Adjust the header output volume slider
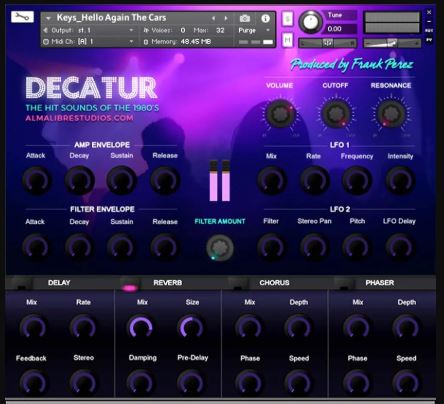This screenshot has height=404, width=444. pyautogui.click(x=392, y=43)
